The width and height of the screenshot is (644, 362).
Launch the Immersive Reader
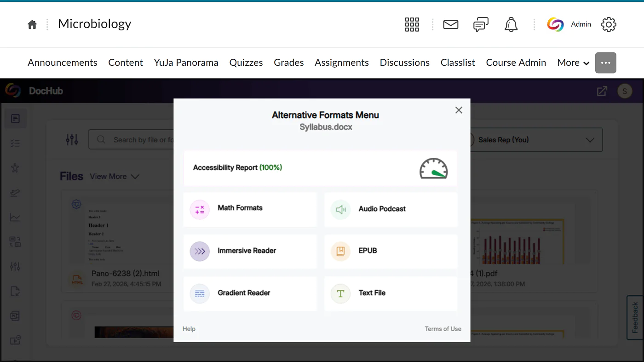tap(250, 251)
